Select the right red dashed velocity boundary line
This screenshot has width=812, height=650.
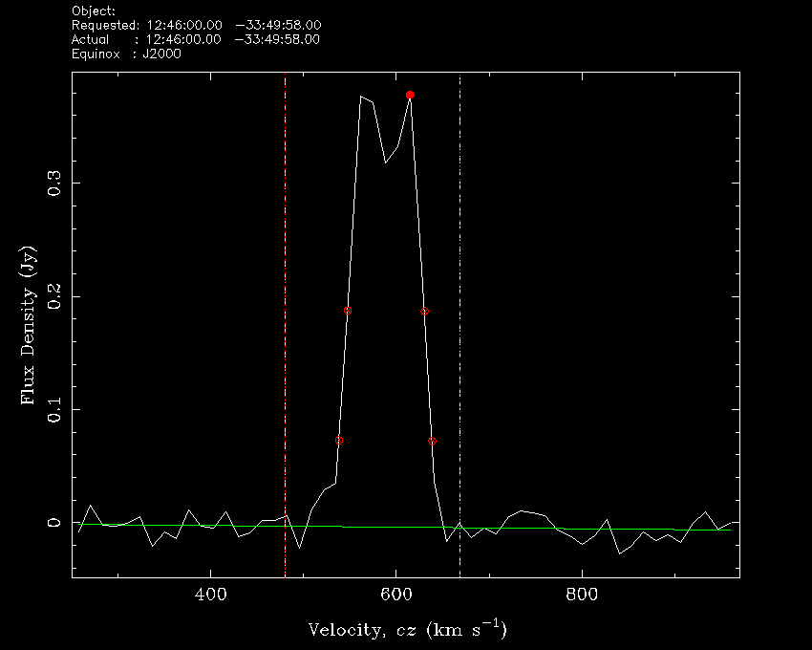459,325
